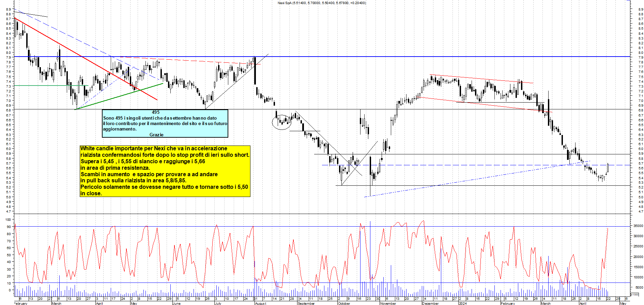644x305 pixels.
Task: Click the '5000' volume scale label
Action: [639, 288]
